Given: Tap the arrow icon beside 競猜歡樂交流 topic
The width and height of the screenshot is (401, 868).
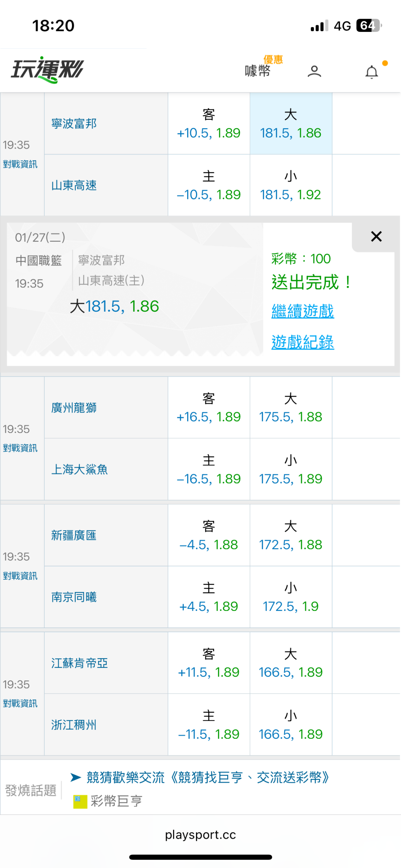Looking at the screenshot, I should click(76, 777).
